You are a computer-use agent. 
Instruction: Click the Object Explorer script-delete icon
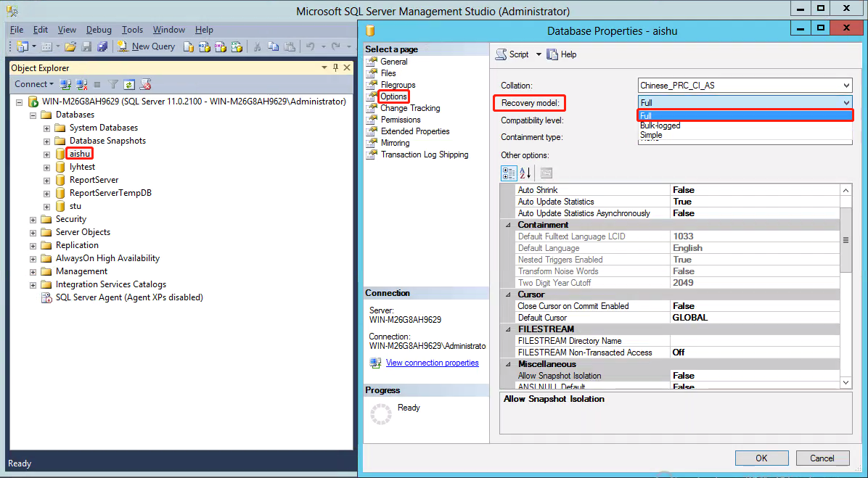pos(146,85)
